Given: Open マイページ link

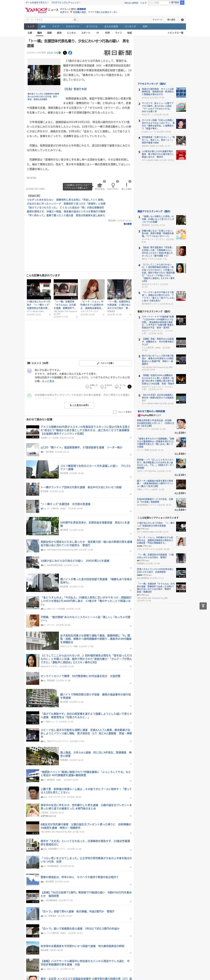Looking at the screenshot, I should coord(157,20).
